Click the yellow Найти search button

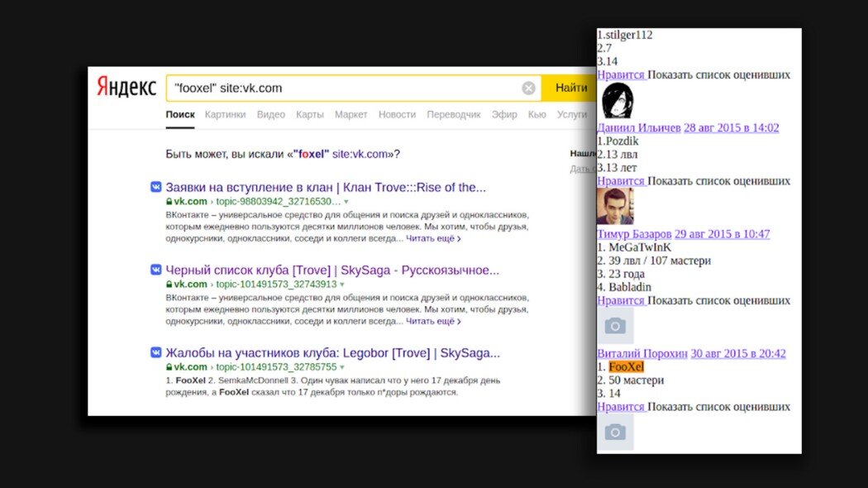570,88
